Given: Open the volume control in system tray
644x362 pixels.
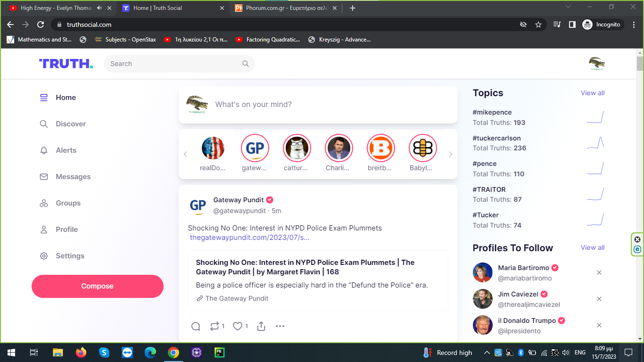Looking at the screenshot, I should coord(566,353).
